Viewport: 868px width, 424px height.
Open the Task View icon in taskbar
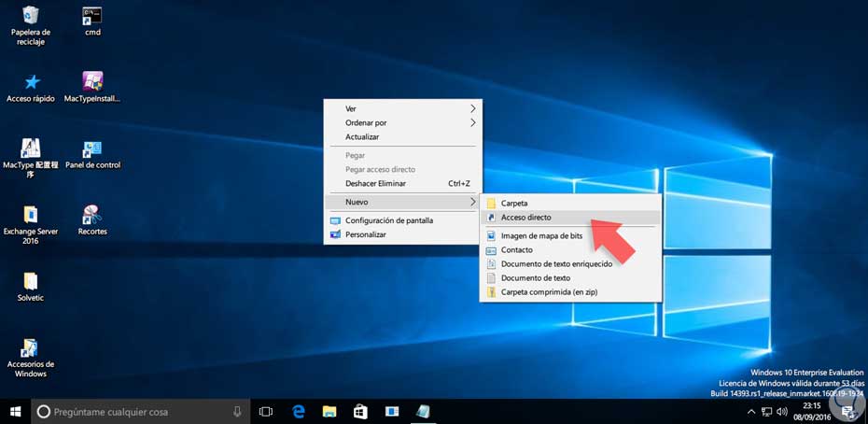pyautogui.click(x=266, y=411)
